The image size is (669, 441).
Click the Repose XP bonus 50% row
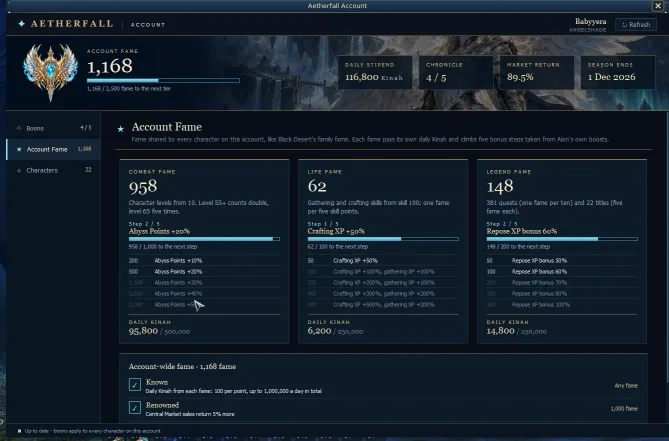coord(562,261)
